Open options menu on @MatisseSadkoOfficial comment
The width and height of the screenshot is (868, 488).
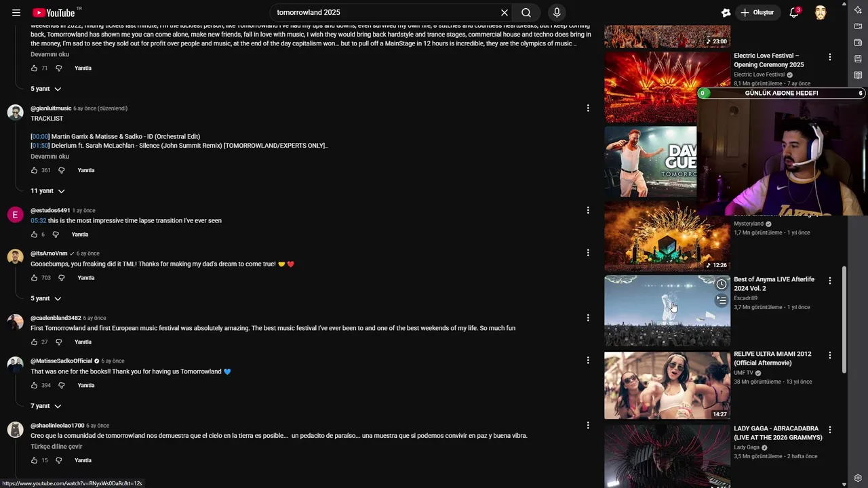[588, 361]
